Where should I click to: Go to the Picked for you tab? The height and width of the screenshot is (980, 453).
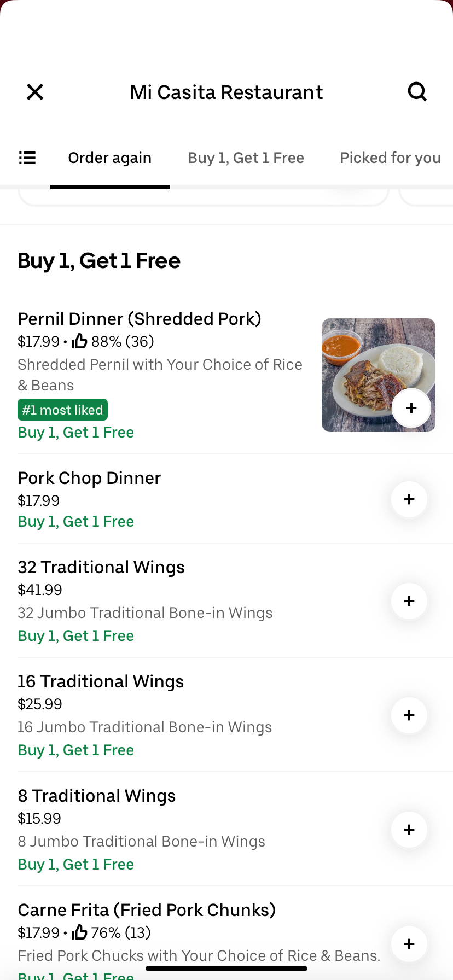click(390, 158)
